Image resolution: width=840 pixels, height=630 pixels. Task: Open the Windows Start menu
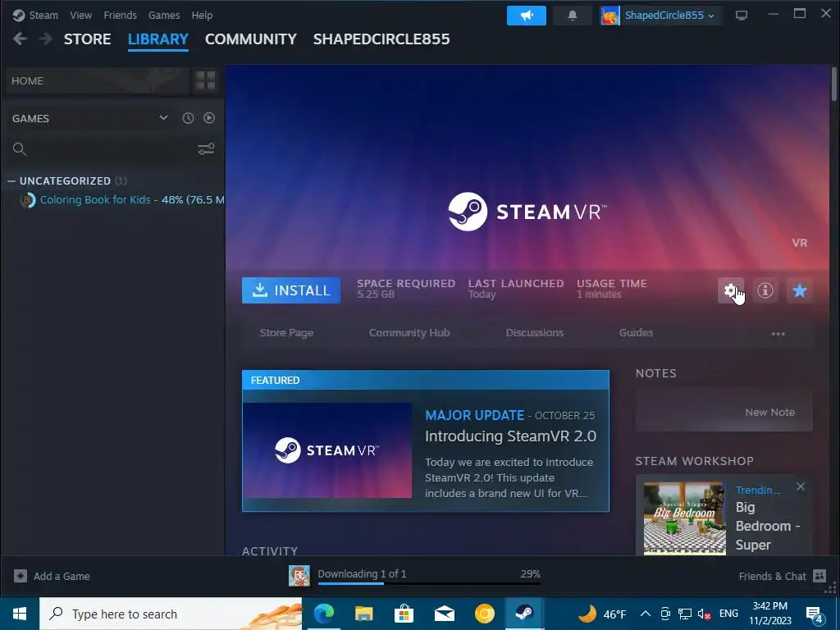pos(20,614)
